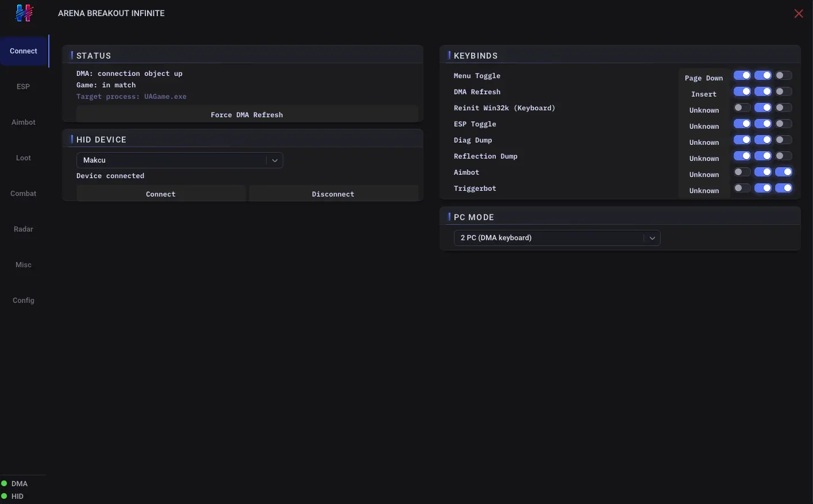813x504 pixels.
Task: Disable the last switch in the Triggerbot keybind row
Action: pyautogui.click(x=784, y=188)
